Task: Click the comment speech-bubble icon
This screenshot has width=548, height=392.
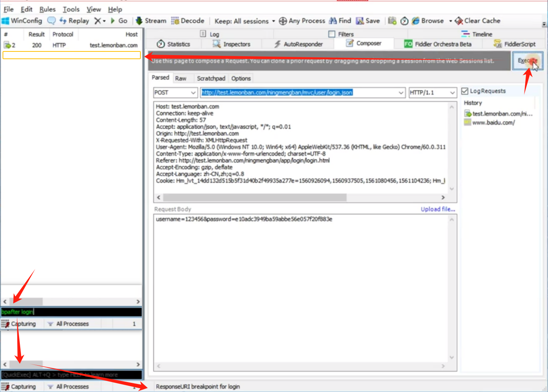Action: pyautogui.click(x=51, y=21)
